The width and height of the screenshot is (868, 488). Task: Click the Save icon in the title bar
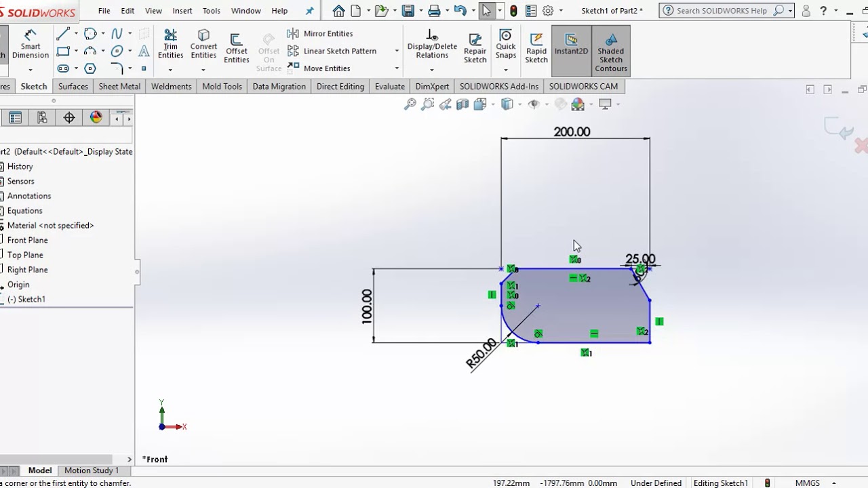[x=408, y=10]
